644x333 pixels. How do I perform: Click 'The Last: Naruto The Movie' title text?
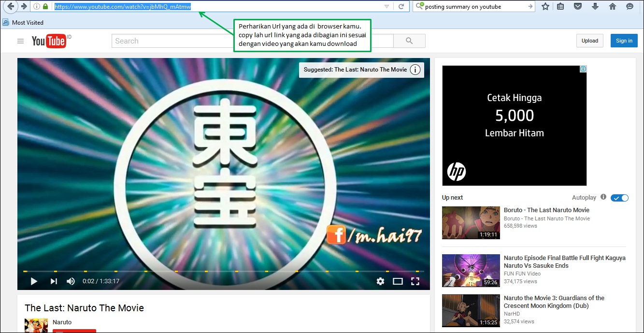84,308
